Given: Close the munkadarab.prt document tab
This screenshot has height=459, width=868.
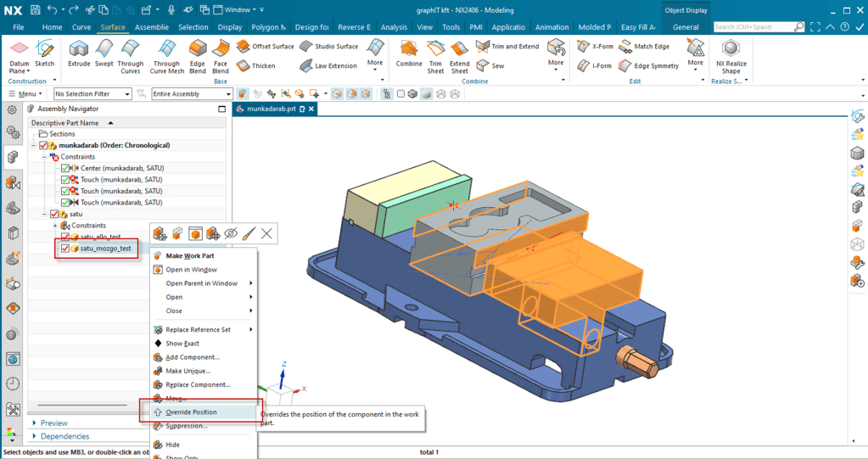Looking at the screenshot, I should click(311, 109).
